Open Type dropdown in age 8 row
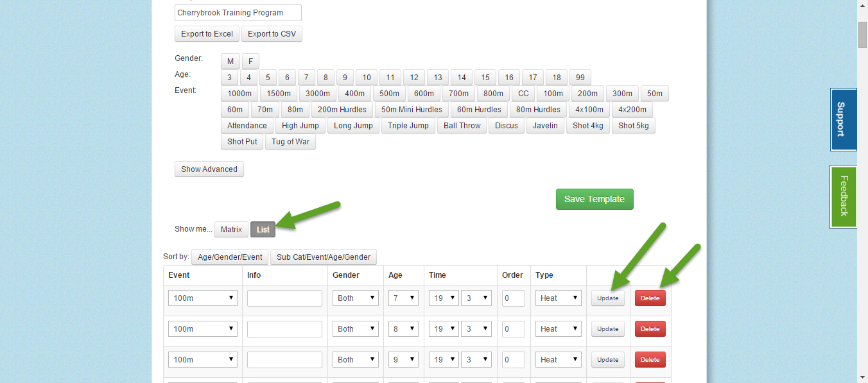The width and height of the screenshot is (868, 383). (559, 328)
